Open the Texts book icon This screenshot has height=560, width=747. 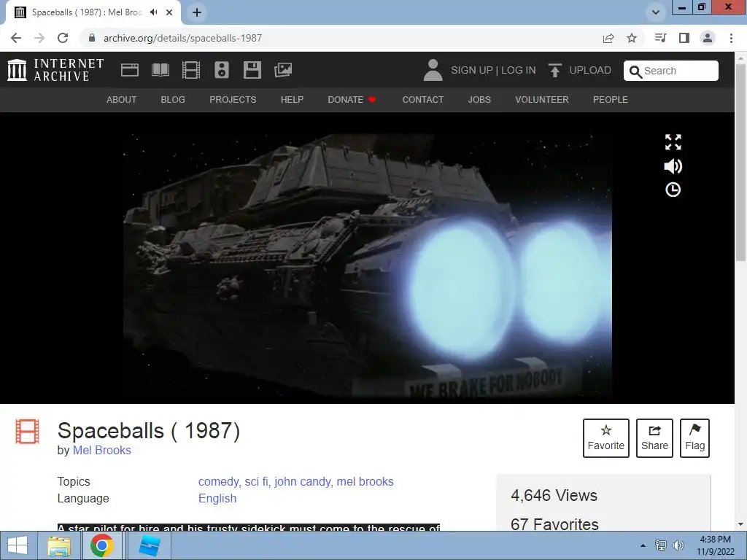click(160, 70)
